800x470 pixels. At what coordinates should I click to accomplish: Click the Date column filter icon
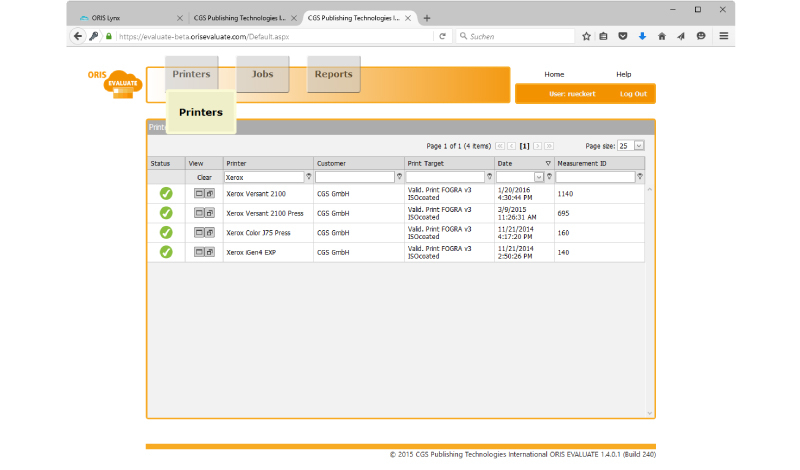[549, 177]
